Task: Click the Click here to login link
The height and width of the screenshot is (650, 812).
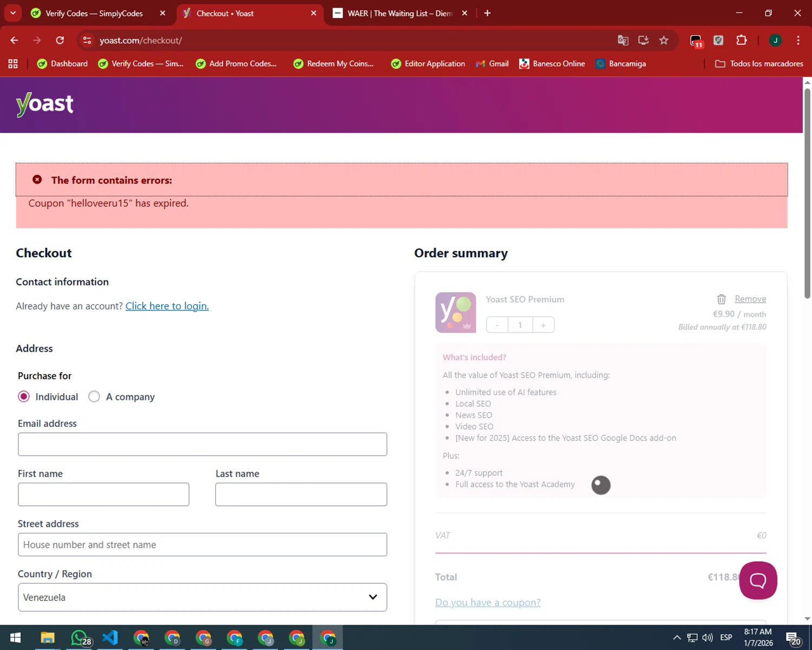Action: [x=167, y=306]
